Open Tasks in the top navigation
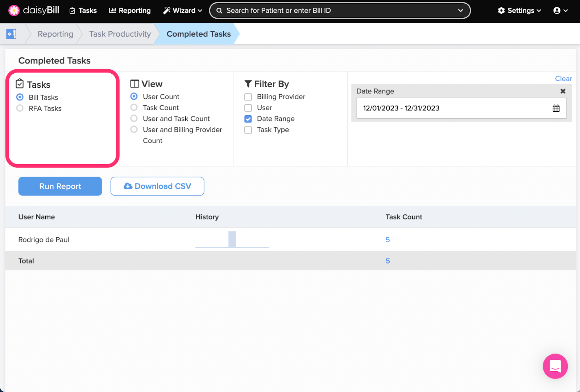This screenshot has width=580, height=392. [x=83, y=11]
